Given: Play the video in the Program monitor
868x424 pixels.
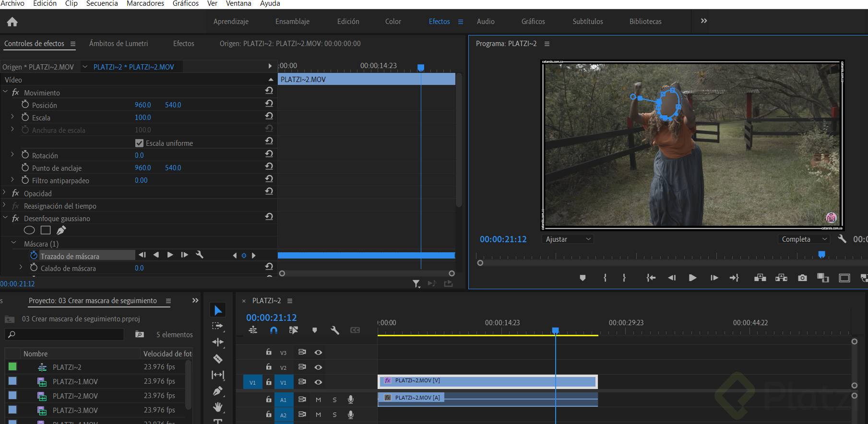Looking at the screenshot, I should click(x=692, y=278).
